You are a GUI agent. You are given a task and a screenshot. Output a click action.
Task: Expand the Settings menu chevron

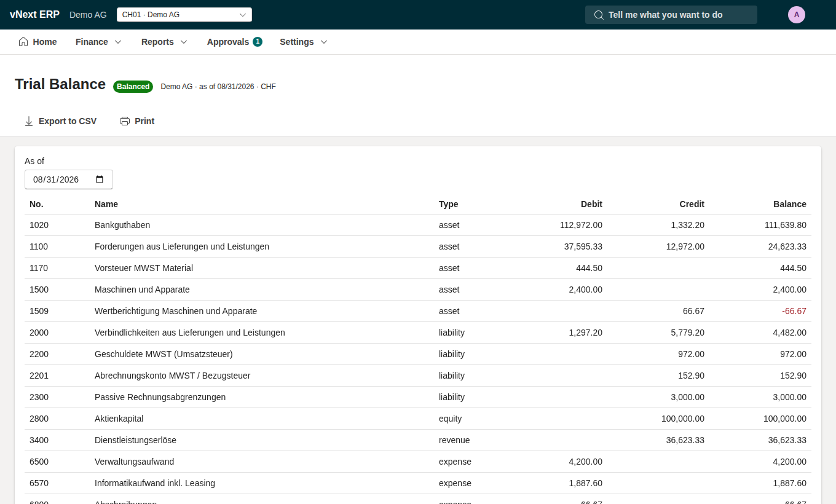point(324,42)
